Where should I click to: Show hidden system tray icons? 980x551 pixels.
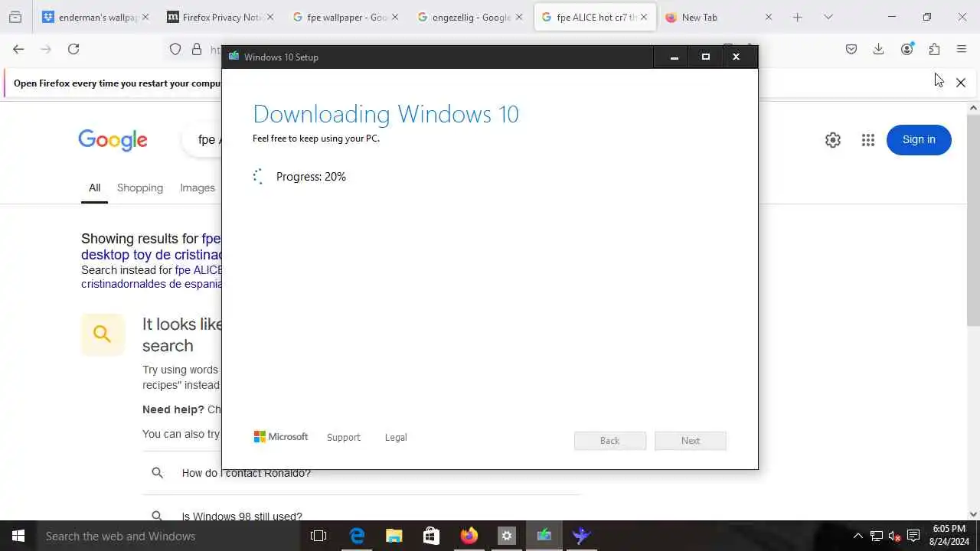pyautogui.click(x=857, y=536)
